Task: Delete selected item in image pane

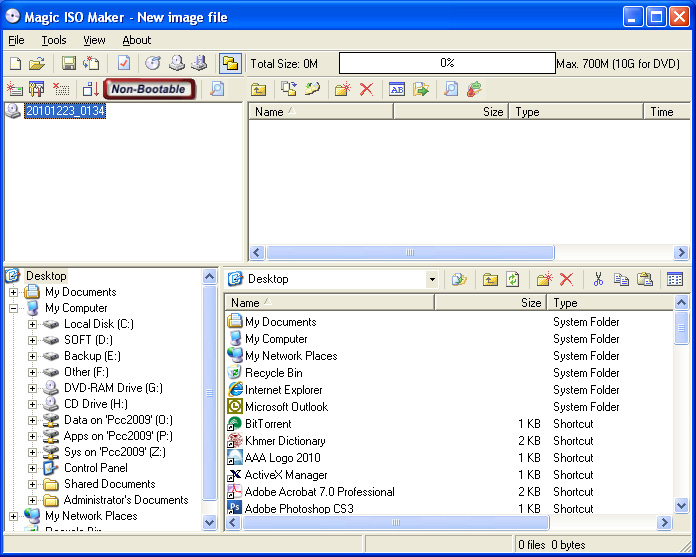Action: tap(366, 89)
